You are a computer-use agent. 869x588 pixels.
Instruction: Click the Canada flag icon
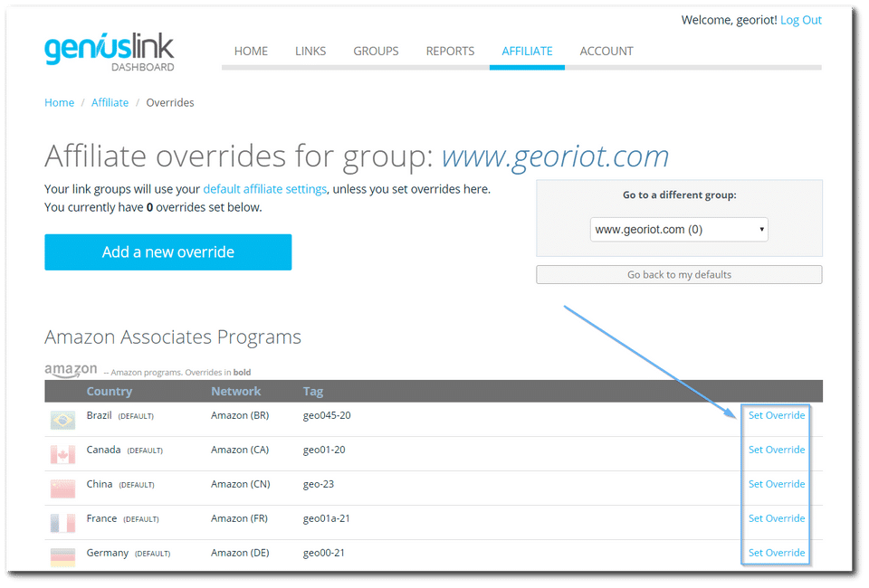[62, 454]
